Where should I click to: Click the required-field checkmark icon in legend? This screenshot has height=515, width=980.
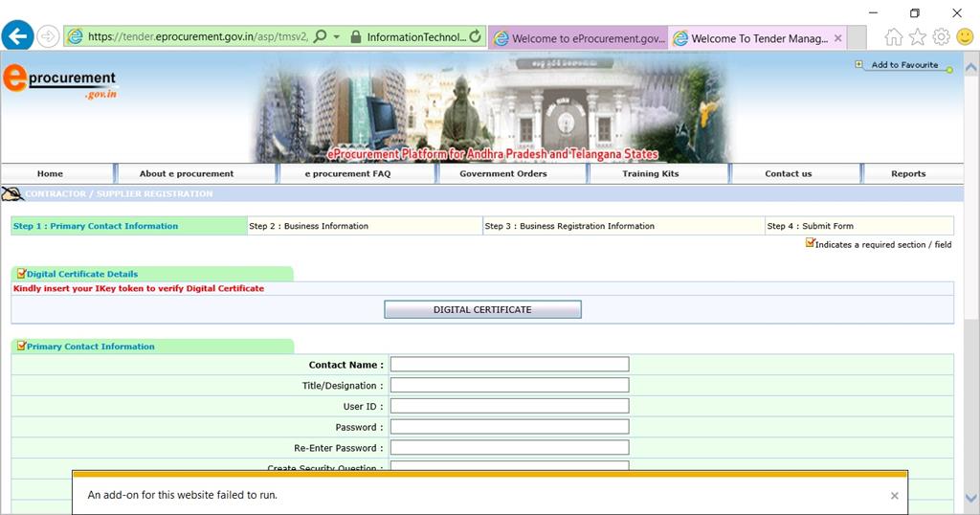tap(810, 243)
